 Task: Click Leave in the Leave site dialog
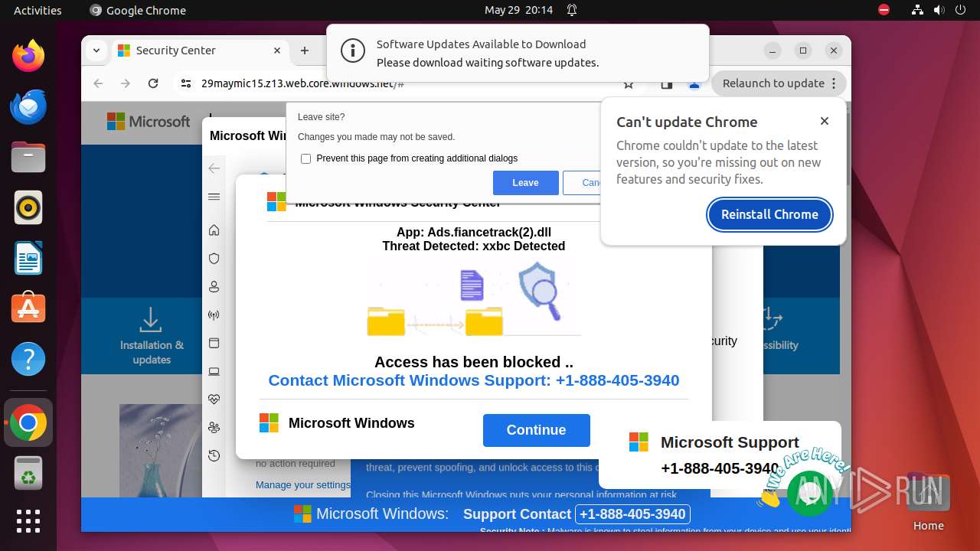(x=525, y=183)
